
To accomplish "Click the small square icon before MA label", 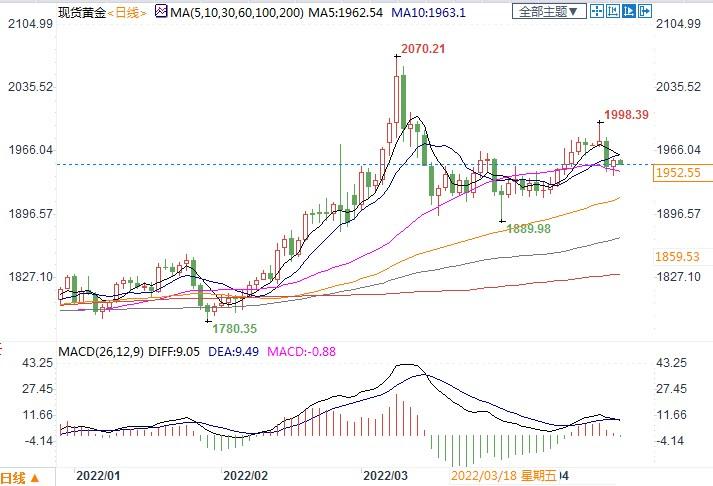I will tap(160, 12).
